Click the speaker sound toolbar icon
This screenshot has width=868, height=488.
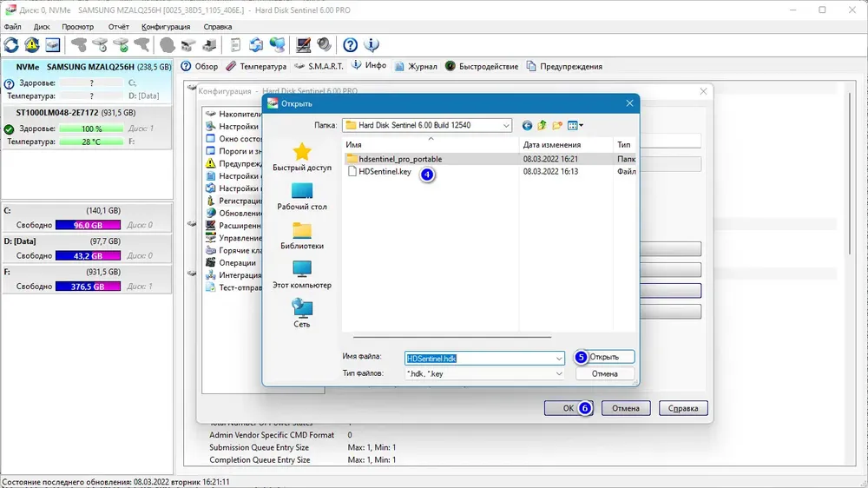click(x=325, y=45)
